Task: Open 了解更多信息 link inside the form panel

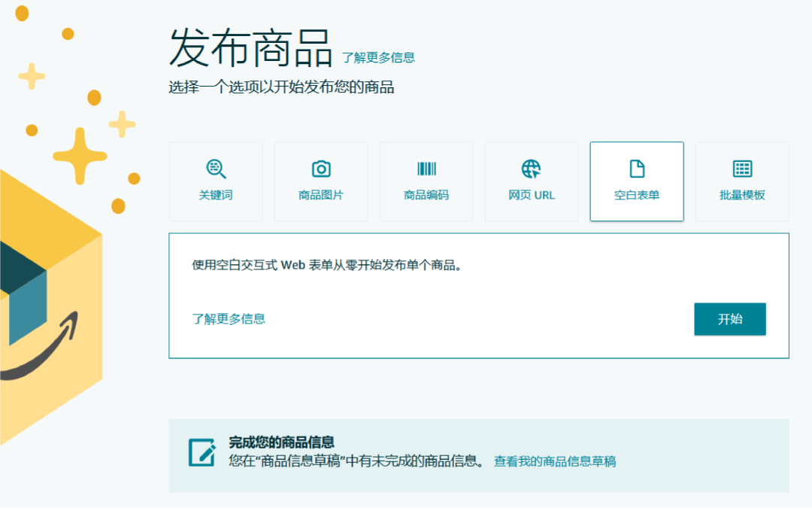Action: [x=229, y=319]
